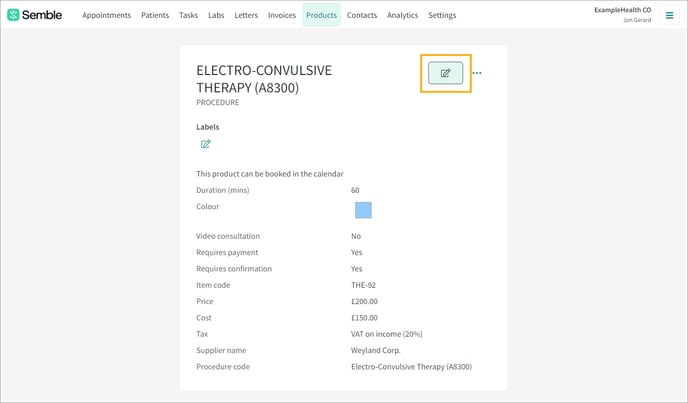
Task: Select the Tasks menu item
Action: pyautogui.click(x=188, y=15)
